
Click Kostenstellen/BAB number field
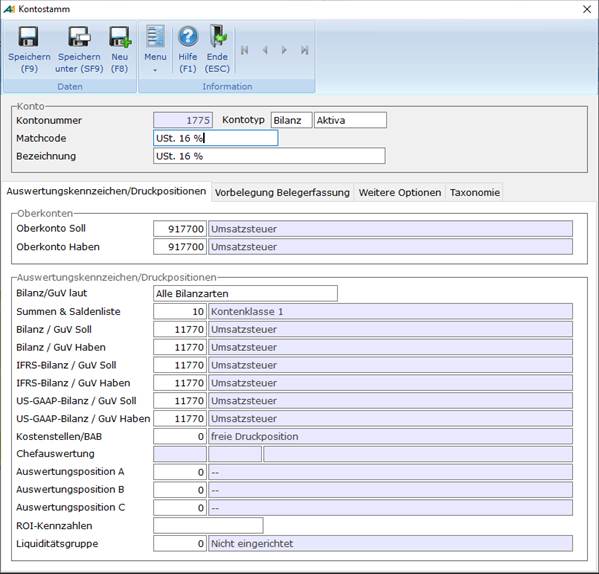pyautogui.click(x=180, y=437)
